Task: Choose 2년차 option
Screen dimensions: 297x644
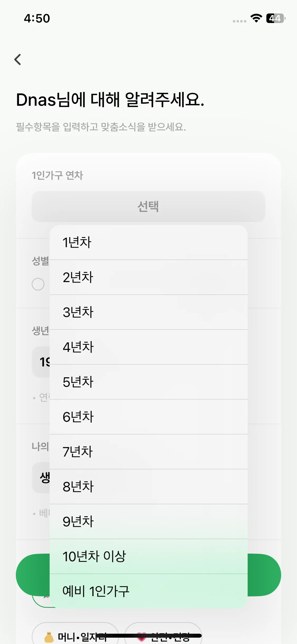Action: pyautogui.click(x=148, y=277)
